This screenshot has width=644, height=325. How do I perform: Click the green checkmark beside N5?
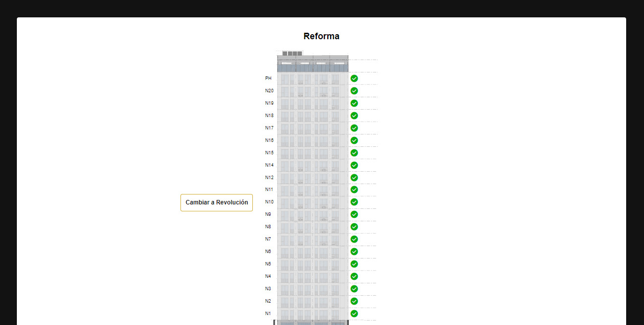(354, 264)
